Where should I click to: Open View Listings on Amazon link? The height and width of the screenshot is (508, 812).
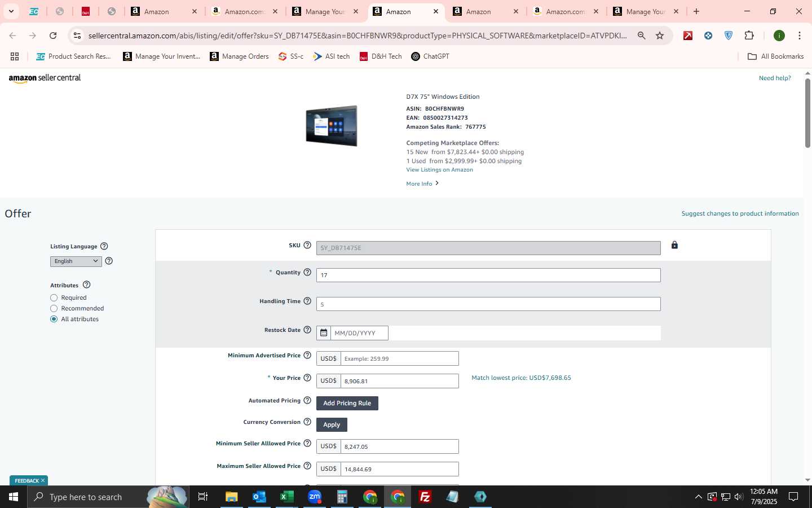(439, 170)
